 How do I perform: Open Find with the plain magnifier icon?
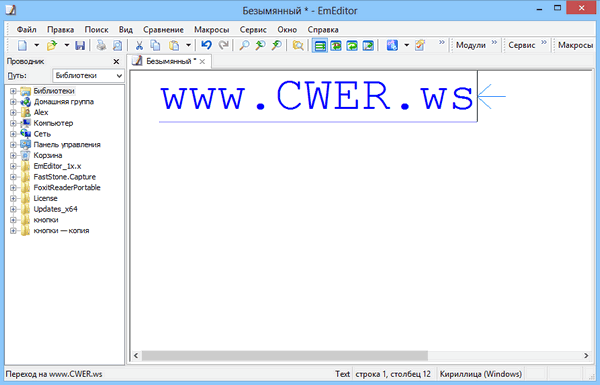click(244, 46)
